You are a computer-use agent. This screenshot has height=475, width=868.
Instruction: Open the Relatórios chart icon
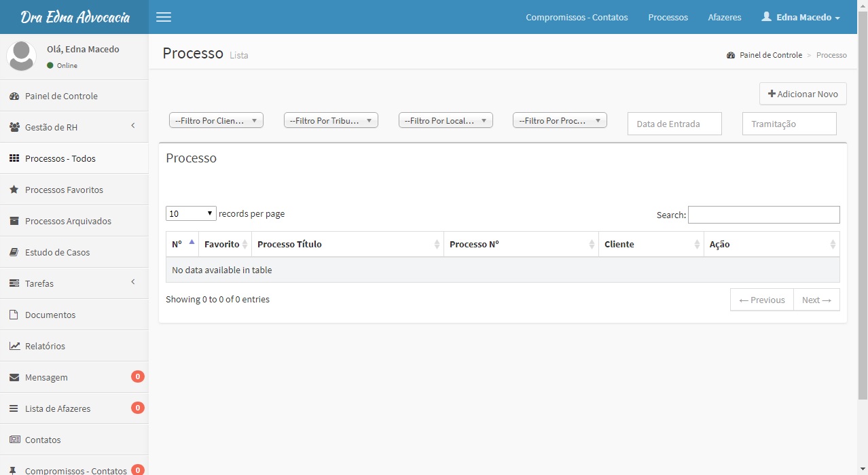coord(14,347)
